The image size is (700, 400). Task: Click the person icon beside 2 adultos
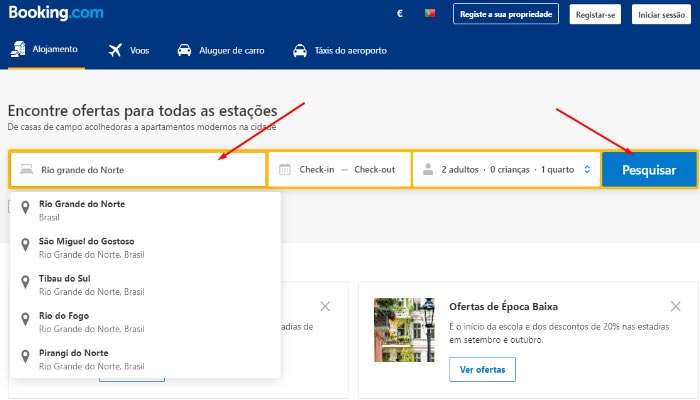[x=428, y=169]
